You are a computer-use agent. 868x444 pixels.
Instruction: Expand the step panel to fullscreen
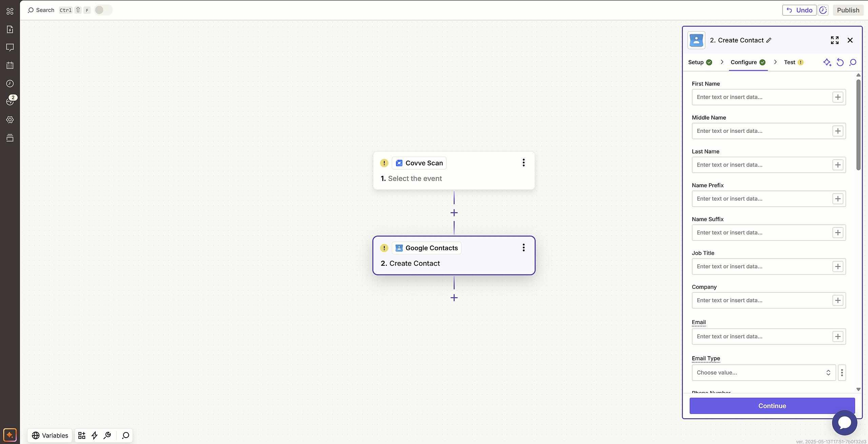click(835, 40)
